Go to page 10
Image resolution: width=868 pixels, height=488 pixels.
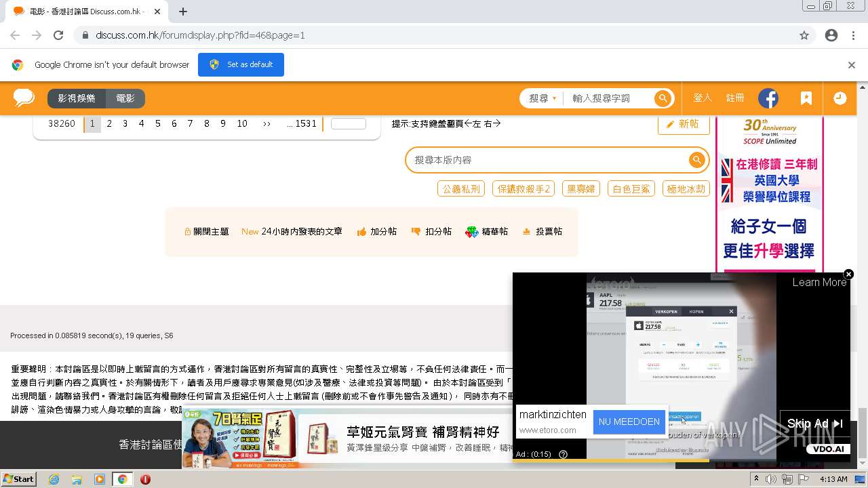tap(242, 123)
